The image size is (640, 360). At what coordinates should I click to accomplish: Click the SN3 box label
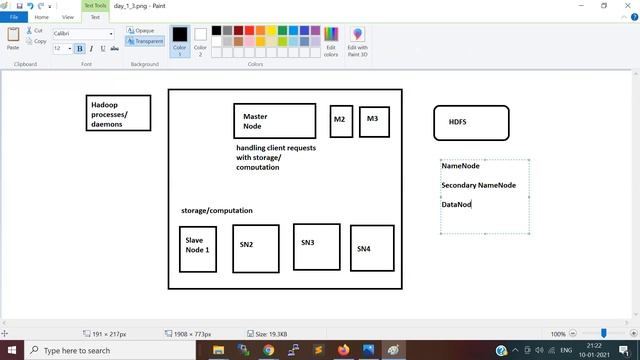point(308,242)
